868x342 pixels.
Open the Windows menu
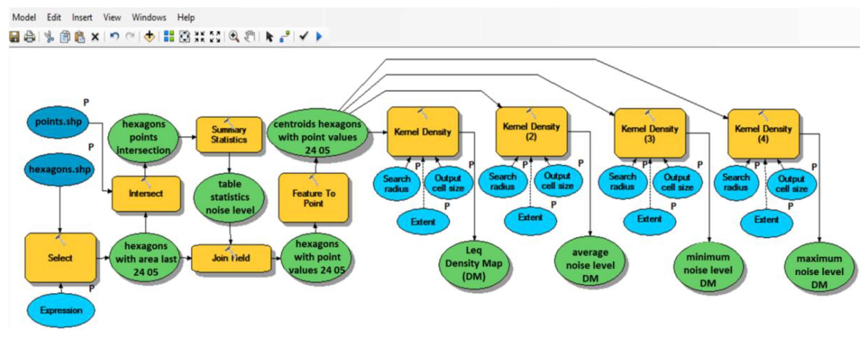[x=149, y=17]
